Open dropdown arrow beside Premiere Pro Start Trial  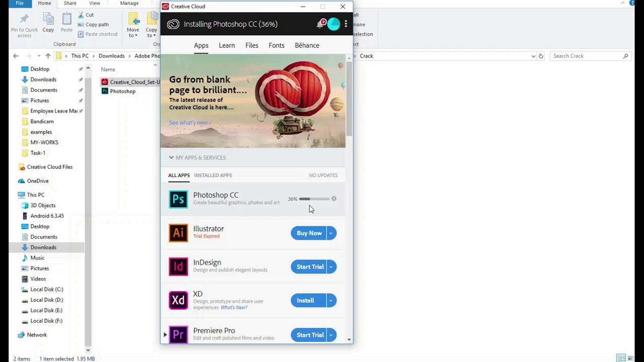click(331, 335)
